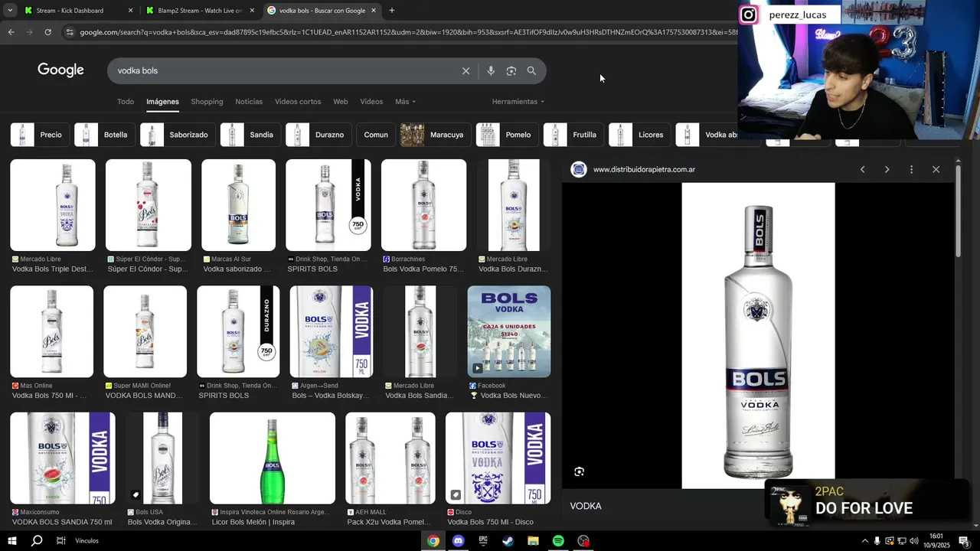The height and width of the screenshot is (551, 980).
Task: Filter images by Precio chip
Action: (40, 135)
